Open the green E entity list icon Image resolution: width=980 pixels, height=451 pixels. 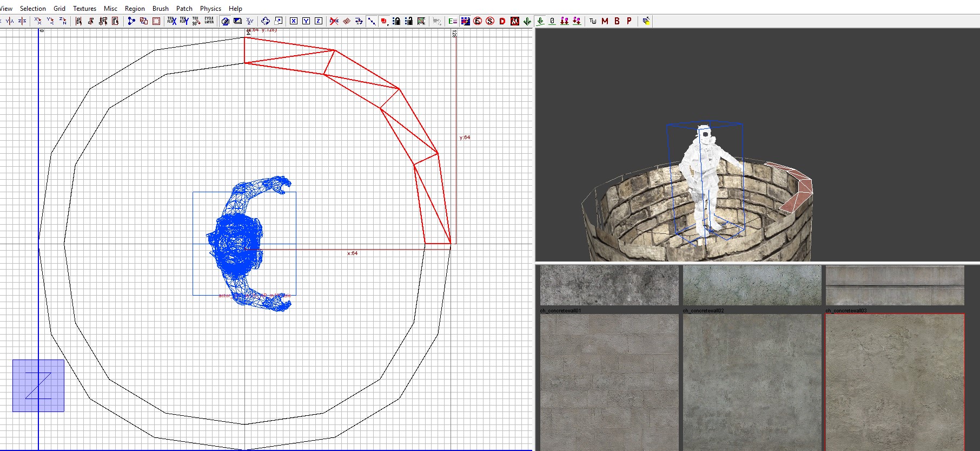[x=453, y=21]
